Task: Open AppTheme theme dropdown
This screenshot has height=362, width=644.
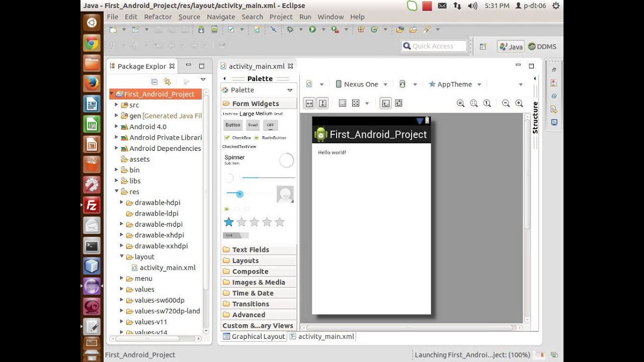Action: pyautogui.click(x=455, y=84)
